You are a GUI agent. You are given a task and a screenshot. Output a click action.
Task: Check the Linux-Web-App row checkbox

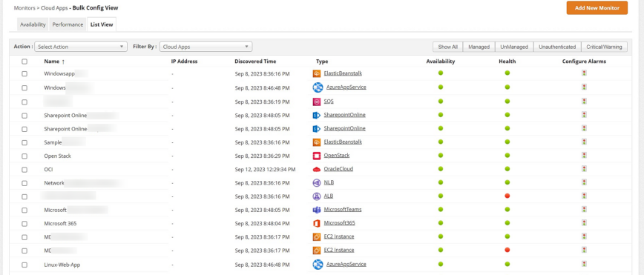coord(24,265)
